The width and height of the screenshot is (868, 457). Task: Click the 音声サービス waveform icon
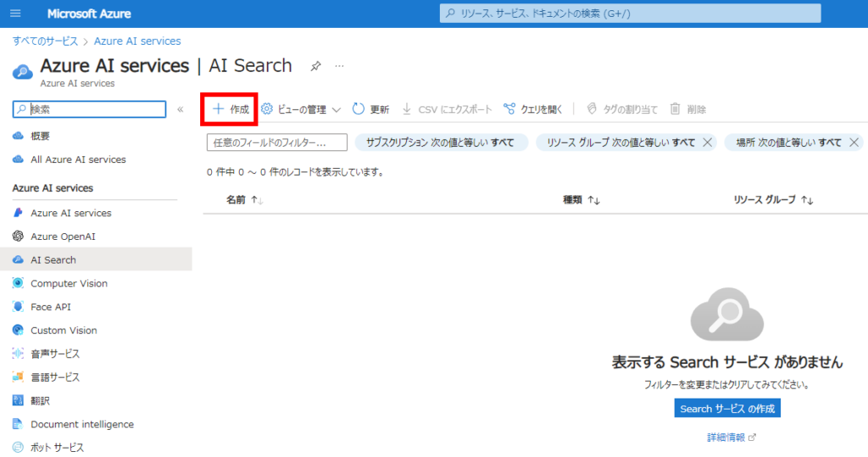(19, 354)
